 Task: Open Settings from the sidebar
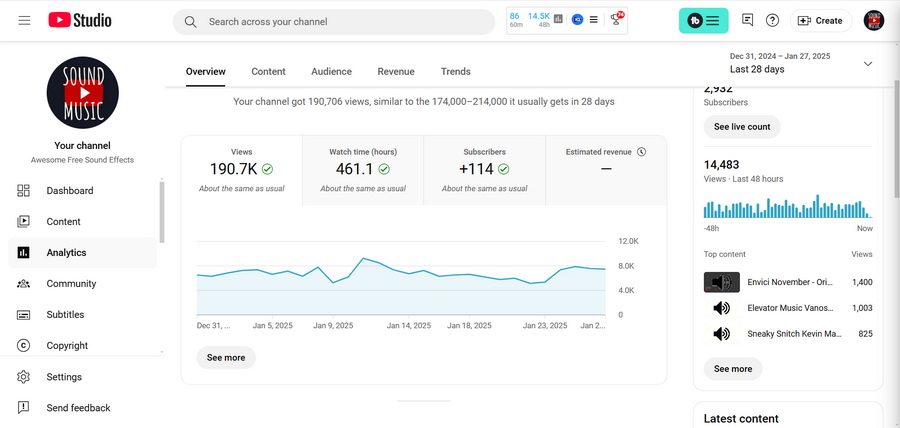[x=64, y=377]
